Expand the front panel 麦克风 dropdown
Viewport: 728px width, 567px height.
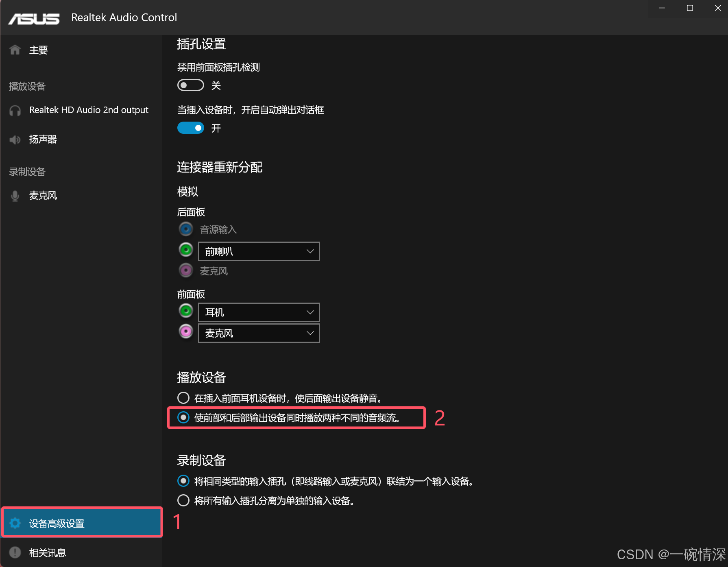(x=259, y=333)
